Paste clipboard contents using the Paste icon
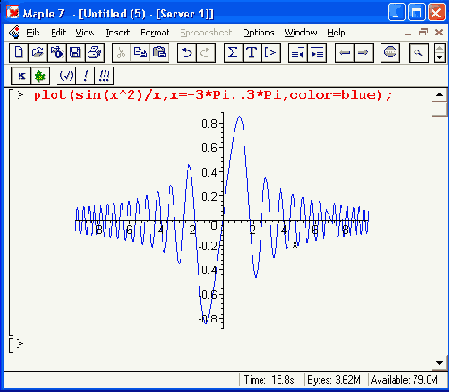This screenshot has width=449, height=392. (x=159, y=53)
